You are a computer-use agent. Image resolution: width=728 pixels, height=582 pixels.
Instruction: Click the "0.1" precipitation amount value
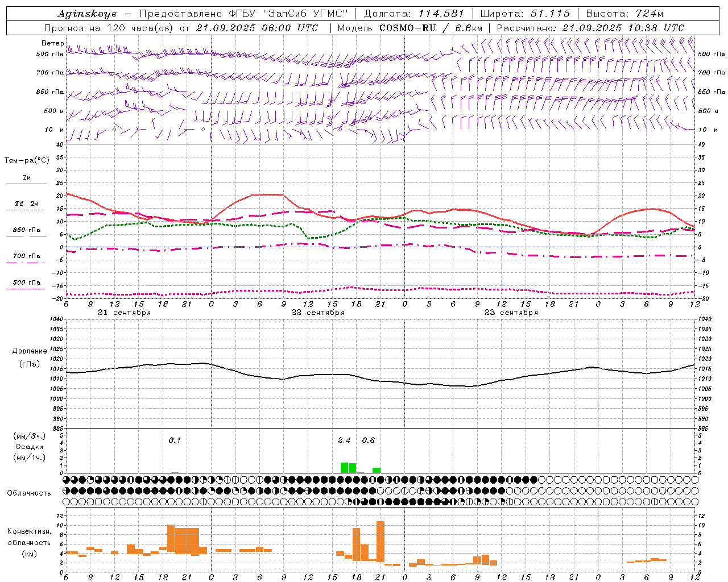(175, 440)
